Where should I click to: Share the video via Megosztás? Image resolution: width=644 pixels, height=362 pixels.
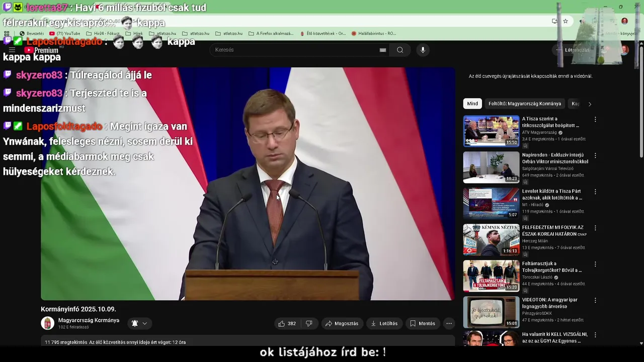[342, 323]
